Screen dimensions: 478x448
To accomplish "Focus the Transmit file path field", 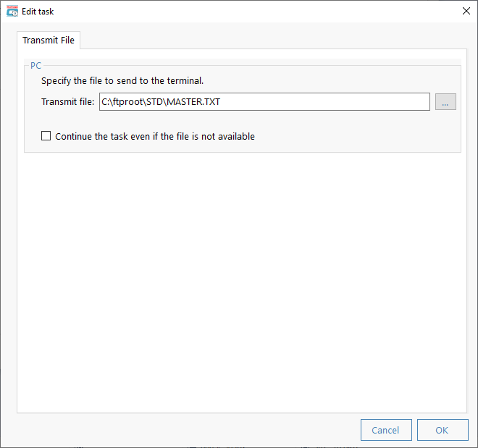I will click(x=264, y=102).
